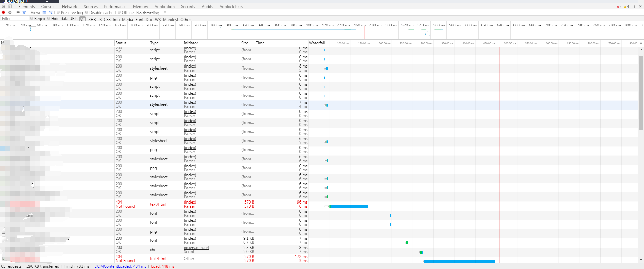Select the inspect element picker icon
This screenshot has height=269, width=644.
4,6
